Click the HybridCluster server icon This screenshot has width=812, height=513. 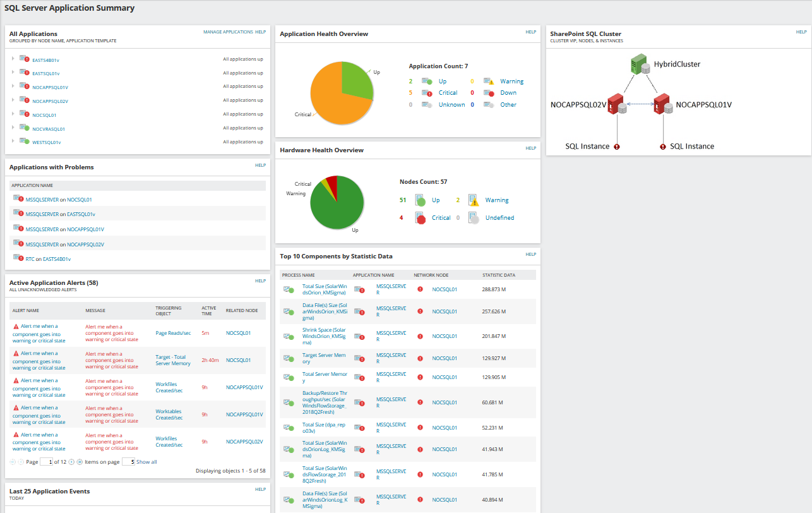click(640, 64)
